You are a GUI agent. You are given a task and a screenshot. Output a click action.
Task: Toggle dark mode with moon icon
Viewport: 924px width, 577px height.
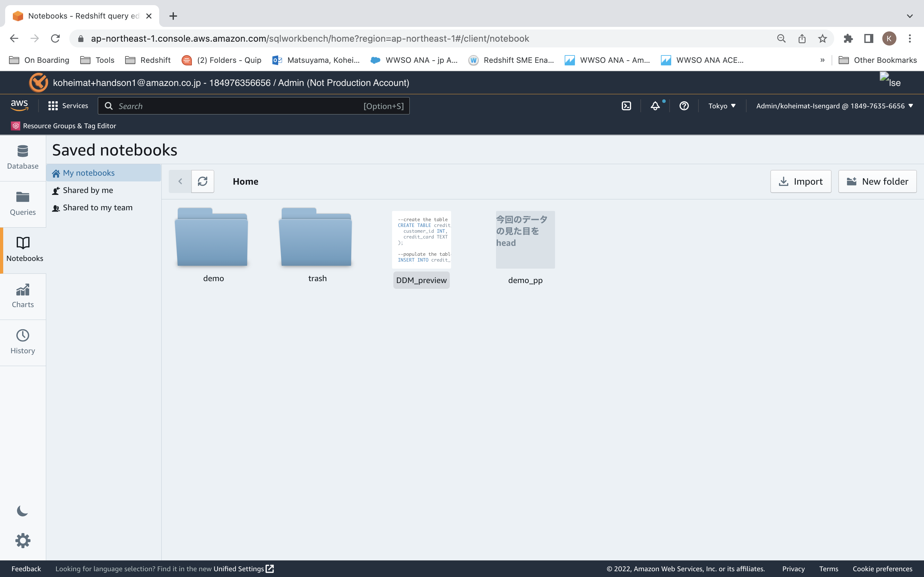[x=22, y=511]
